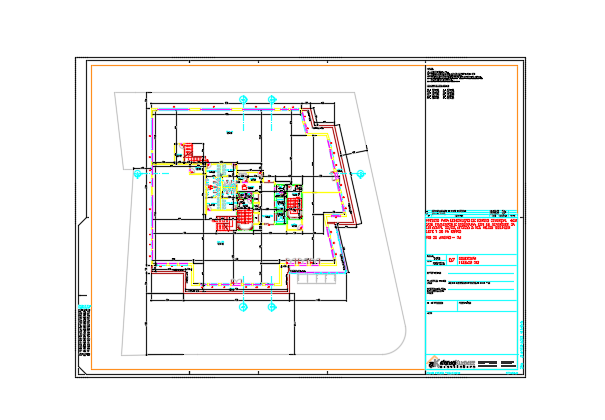Screen dimensions: 605x420
Task: Select the large red circular staircase in the plan's core
Action: tap(245, 220)
